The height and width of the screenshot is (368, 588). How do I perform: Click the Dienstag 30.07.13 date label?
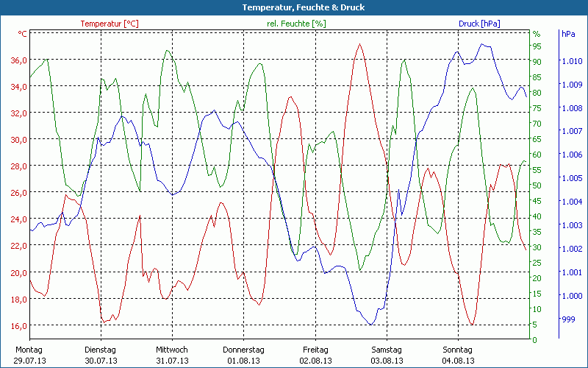click(101, 355)
